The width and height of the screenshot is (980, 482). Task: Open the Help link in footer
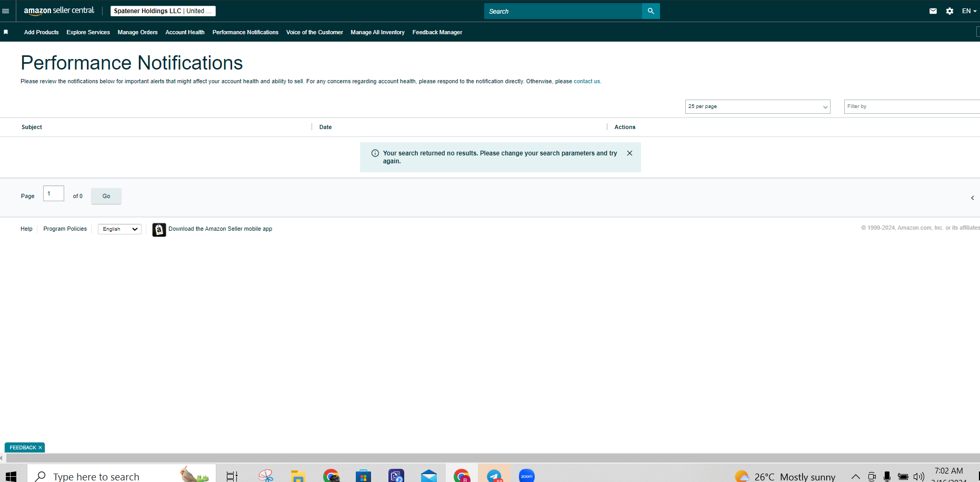26,229
